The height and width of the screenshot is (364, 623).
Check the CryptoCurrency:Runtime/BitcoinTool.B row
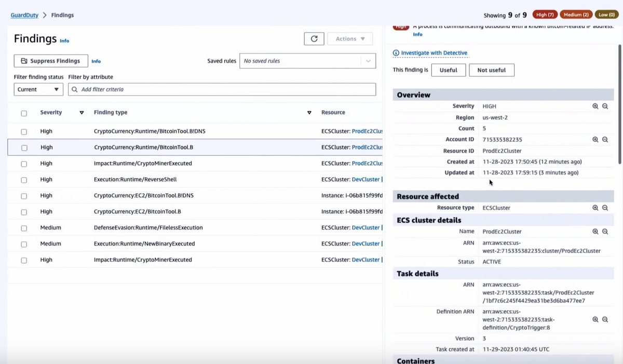(24, 148)
